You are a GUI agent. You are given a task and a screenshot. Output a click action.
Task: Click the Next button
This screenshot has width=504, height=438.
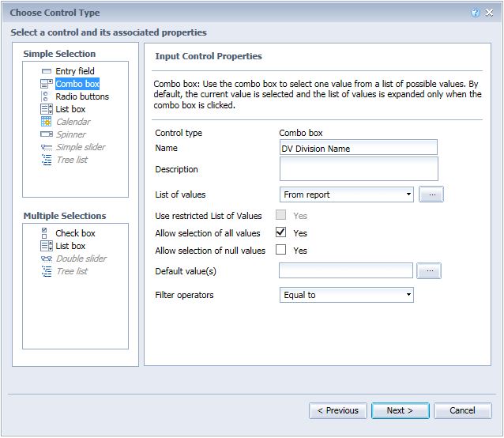[401, 410]
